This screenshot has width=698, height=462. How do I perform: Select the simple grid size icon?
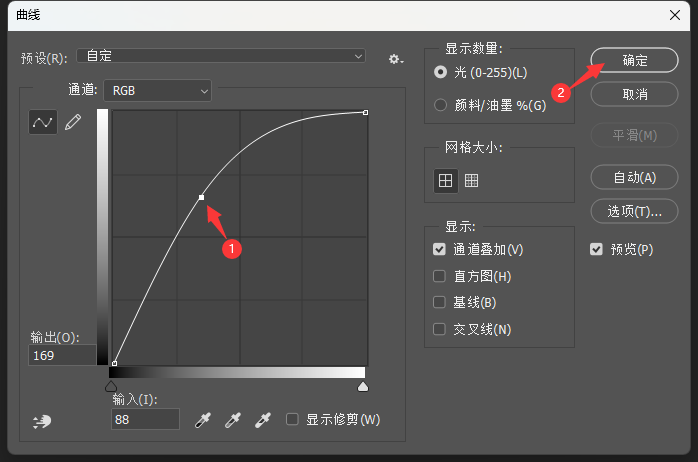click(x=446, y=181)
